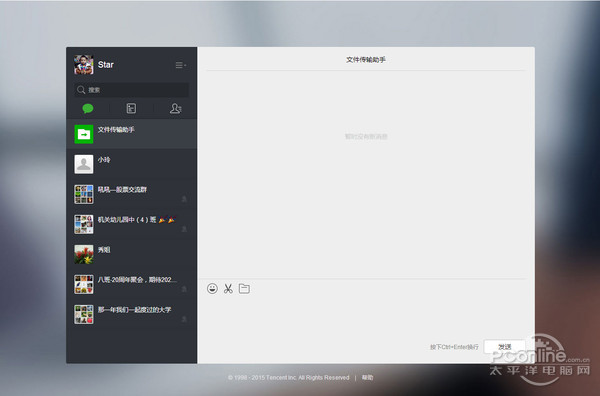The height and width of the screenshot is (396, 600).
Task: Open the chat with 秀姐
Action: pyautogui.click(x=132, y=254)
